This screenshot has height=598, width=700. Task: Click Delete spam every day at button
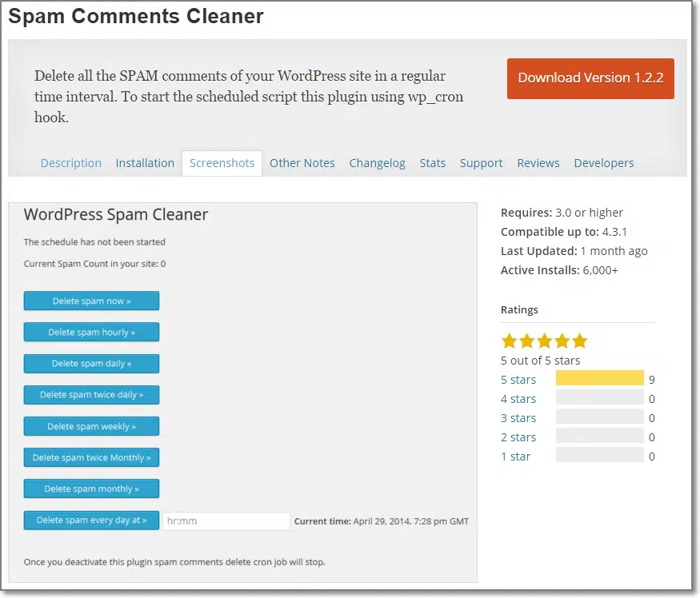pyautogui.click(x=91, y=520)
